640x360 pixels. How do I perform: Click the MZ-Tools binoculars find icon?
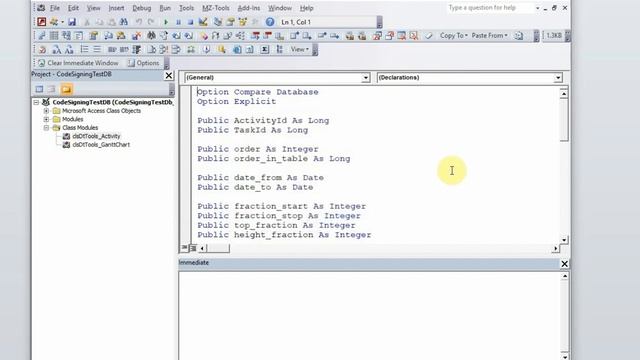click(x=151, y=36)
